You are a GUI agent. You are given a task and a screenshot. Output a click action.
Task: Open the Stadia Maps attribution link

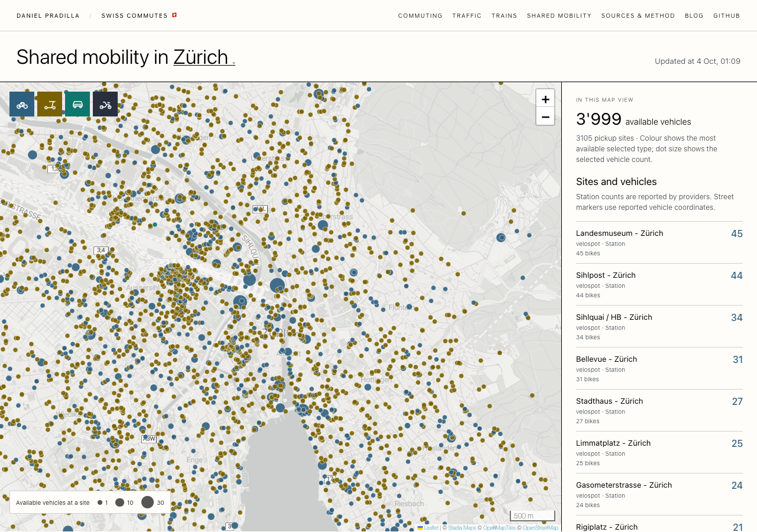pyautogui.click(x=462, y=528)
